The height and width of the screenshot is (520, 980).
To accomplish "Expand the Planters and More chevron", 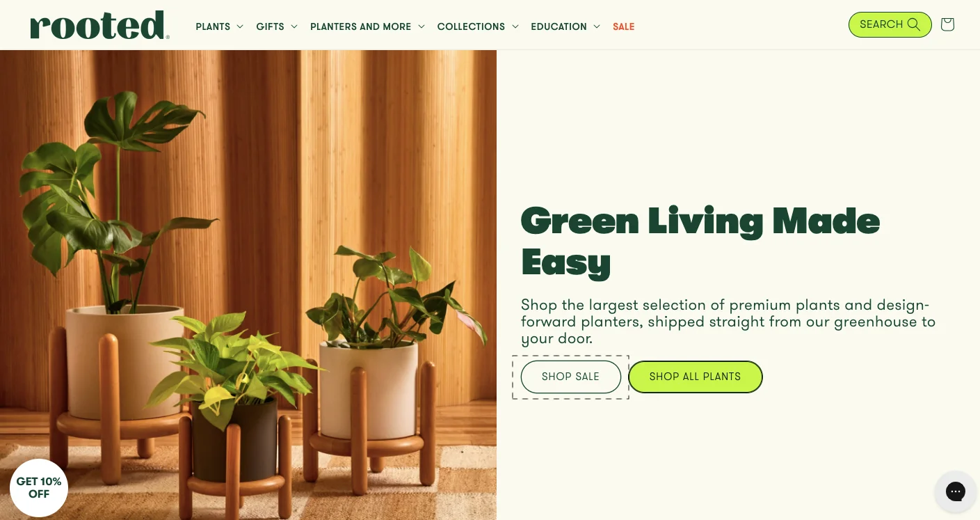I will pos(421,26).
